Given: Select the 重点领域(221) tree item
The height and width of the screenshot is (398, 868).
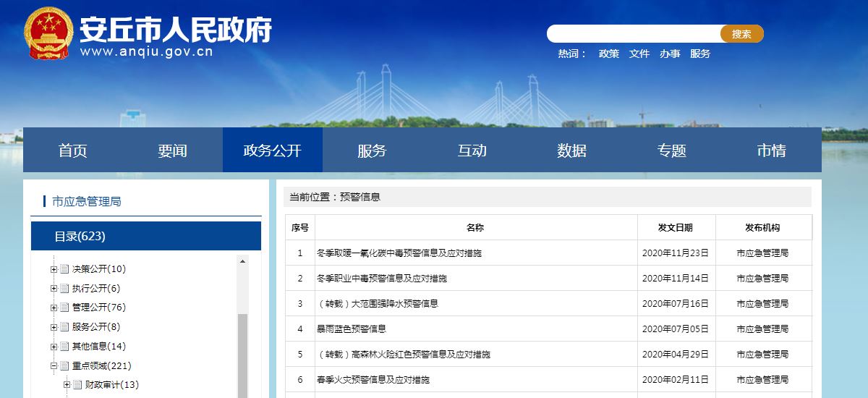Looking at the screenshot, I should pos(102,366).
